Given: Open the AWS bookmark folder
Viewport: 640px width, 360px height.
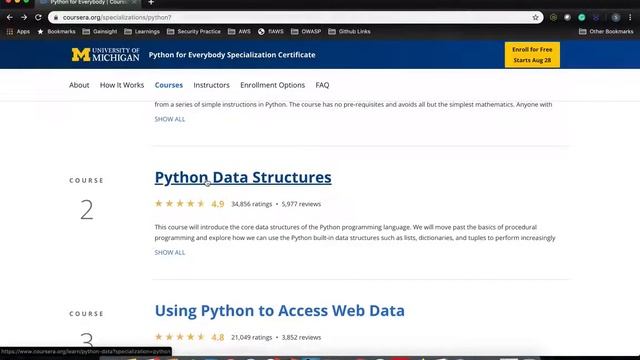Looking at the screenshot, I should [239, 31].
